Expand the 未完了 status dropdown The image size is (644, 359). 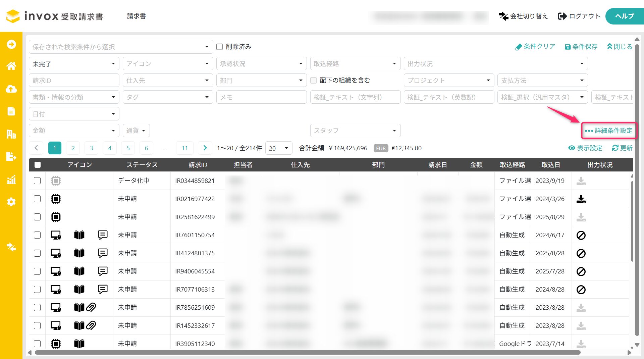[74, 64]
